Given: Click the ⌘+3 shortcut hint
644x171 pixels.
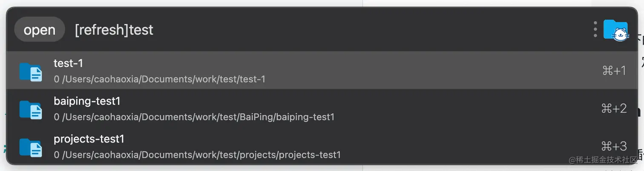Looking at the screenshot, I should click(614, 146).
